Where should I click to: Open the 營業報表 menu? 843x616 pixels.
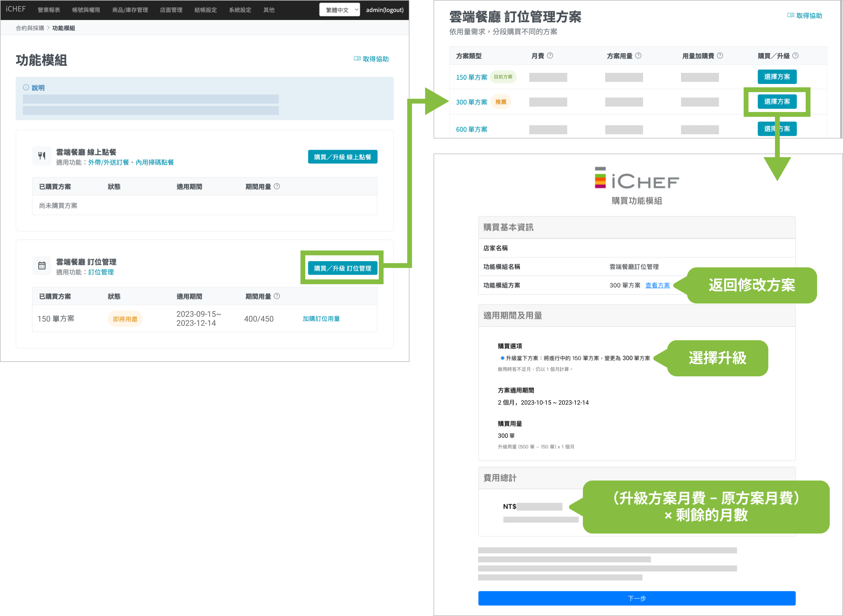point(49,10)
